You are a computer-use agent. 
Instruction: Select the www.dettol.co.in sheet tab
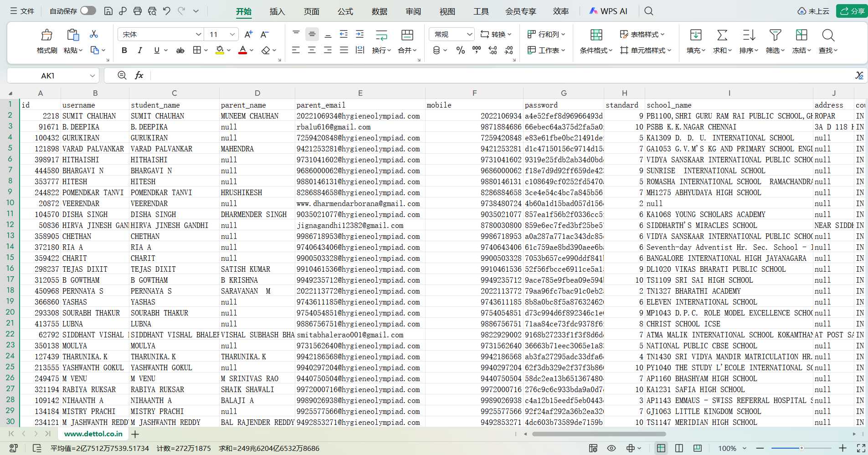[x=93, y=434]
